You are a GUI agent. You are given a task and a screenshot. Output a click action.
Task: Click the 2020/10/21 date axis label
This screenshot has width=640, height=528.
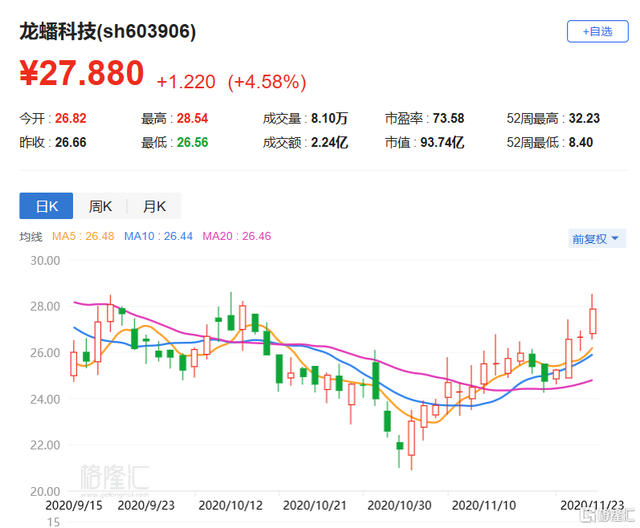pos(315,506)
